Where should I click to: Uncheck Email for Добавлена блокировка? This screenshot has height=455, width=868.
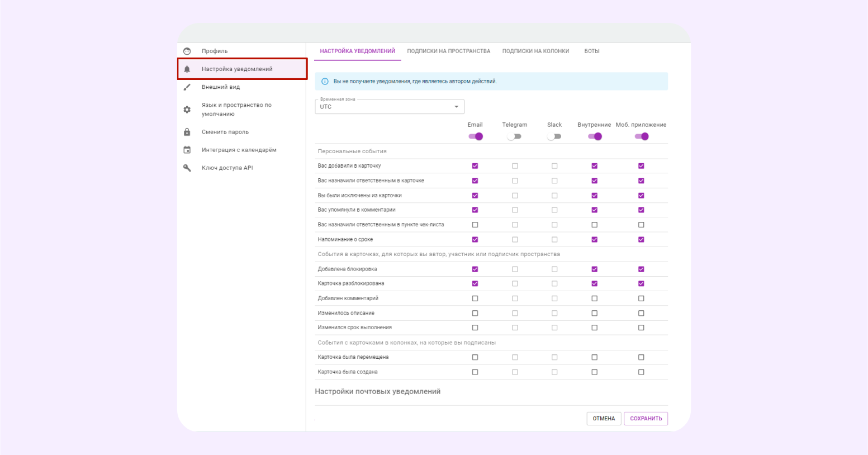click(475, 269)
